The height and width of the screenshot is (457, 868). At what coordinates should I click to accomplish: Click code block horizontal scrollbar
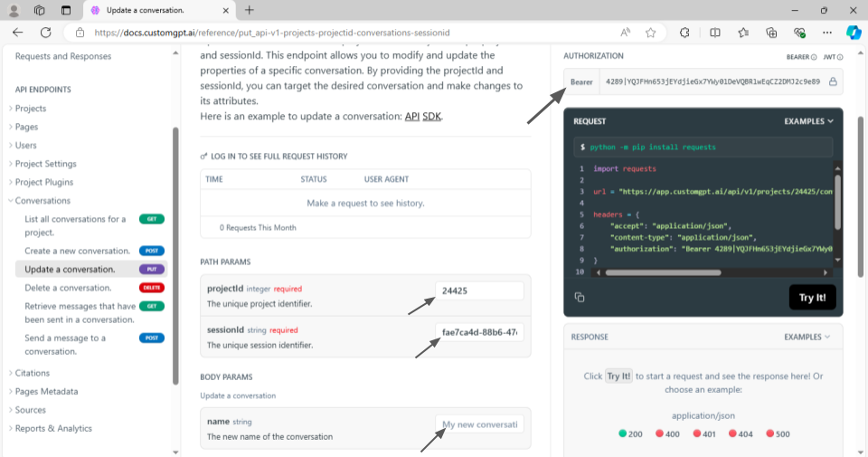click(x=663, y=272)
